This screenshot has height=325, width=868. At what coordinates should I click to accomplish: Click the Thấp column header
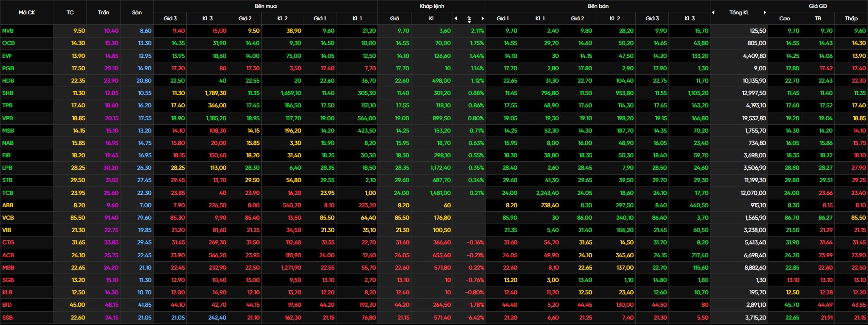point(851,18)
